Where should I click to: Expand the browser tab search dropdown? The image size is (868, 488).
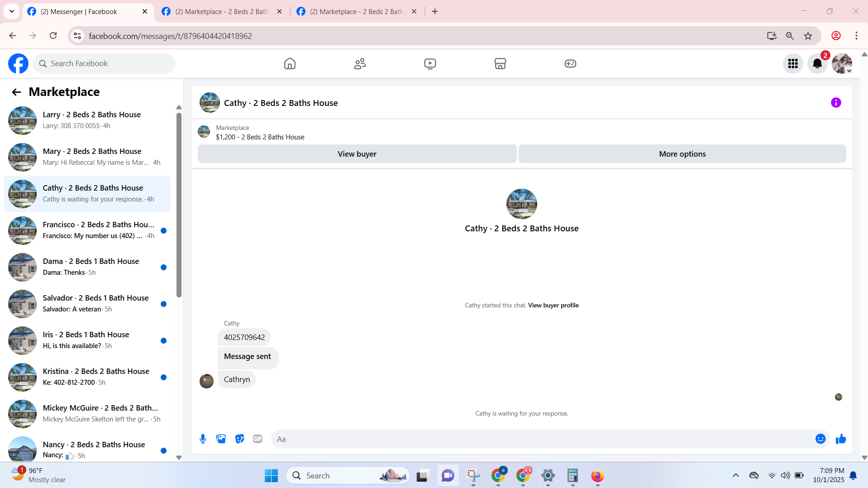[x=12, y=11]
